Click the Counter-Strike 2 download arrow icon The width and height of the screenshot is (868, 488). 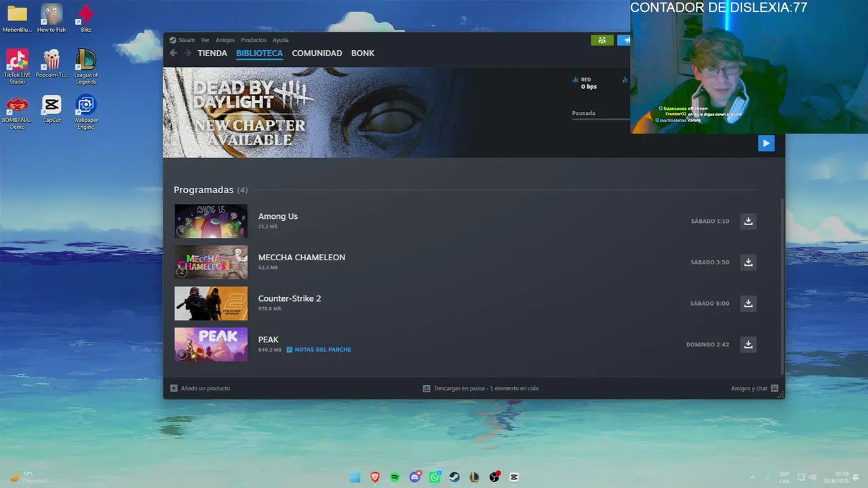tap(748, 303)
